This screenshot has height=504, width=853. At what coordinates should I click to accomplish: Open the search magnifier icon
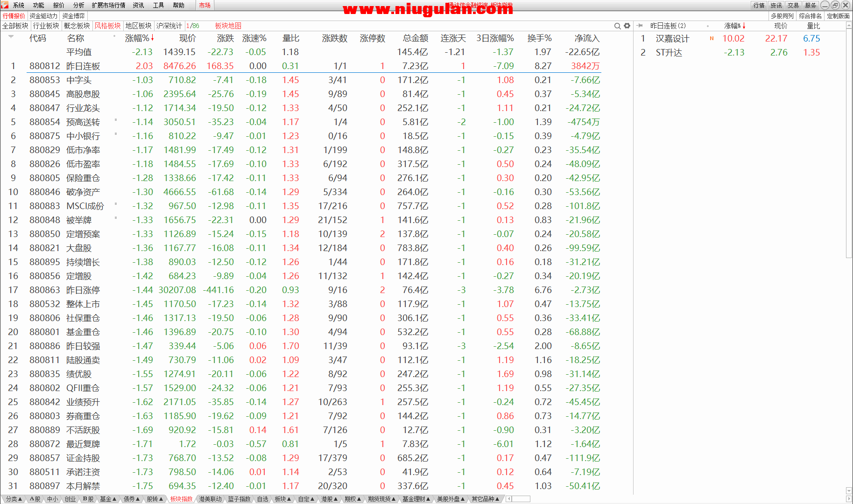point(617,26)
